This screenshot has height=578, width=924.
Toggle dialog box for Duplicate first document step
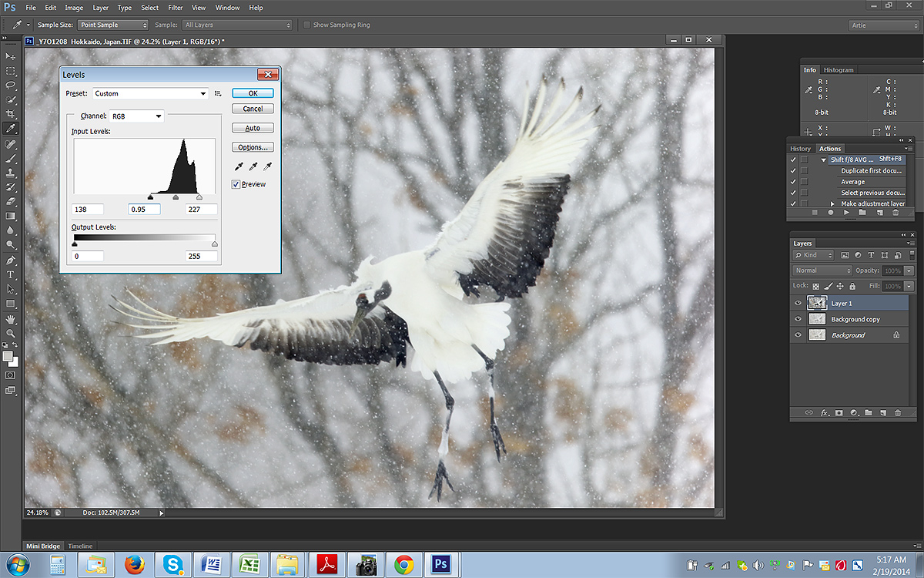pos(804,171)
